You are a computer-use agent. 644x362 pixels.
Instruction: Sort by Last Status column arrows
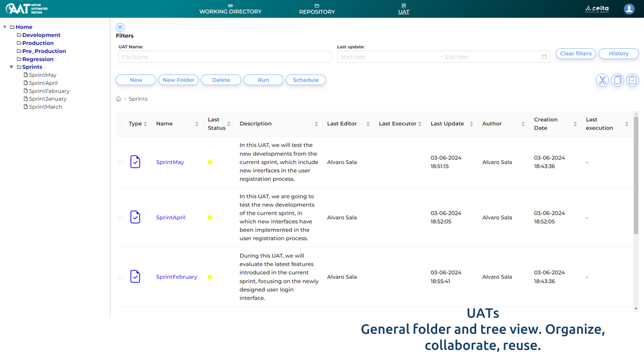coord(229,124)
